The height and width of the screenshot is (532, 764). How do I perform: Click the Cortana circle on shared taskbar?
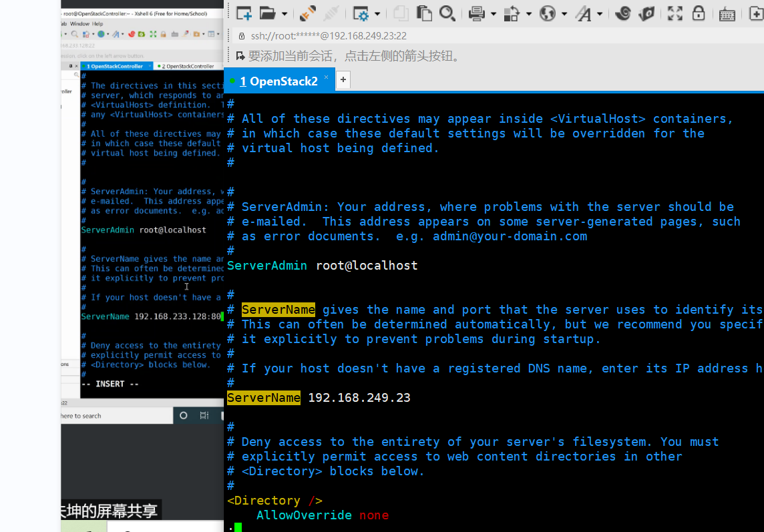coord(184,416)
